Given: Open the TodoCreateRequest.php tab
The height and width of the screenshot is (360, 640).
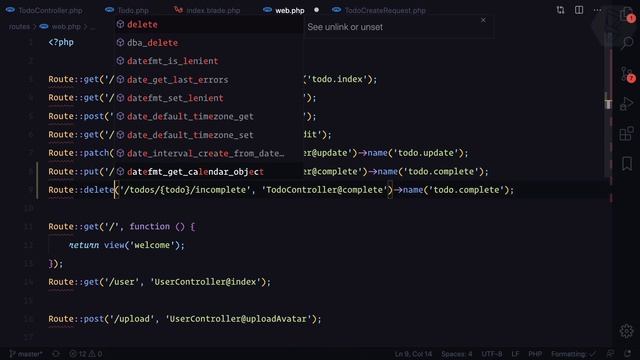Looking at the screenshot, I should (x=380, y=10).
